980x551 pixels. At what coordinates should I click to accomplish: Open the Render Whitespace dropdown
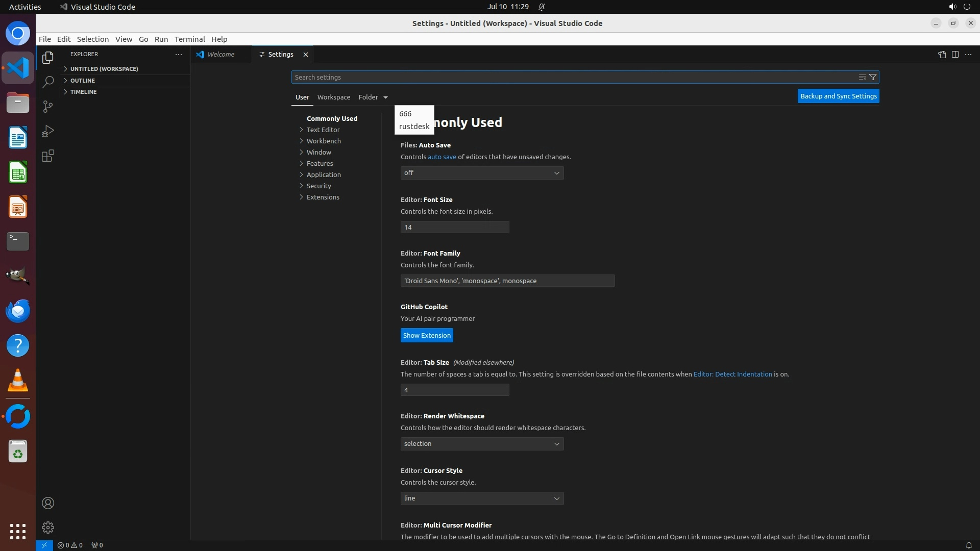coord(482,444)
